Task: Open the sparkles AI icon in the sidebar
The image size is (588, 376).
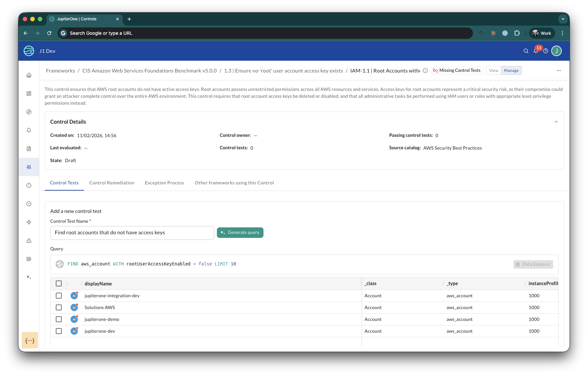Action: click(29, 277)
